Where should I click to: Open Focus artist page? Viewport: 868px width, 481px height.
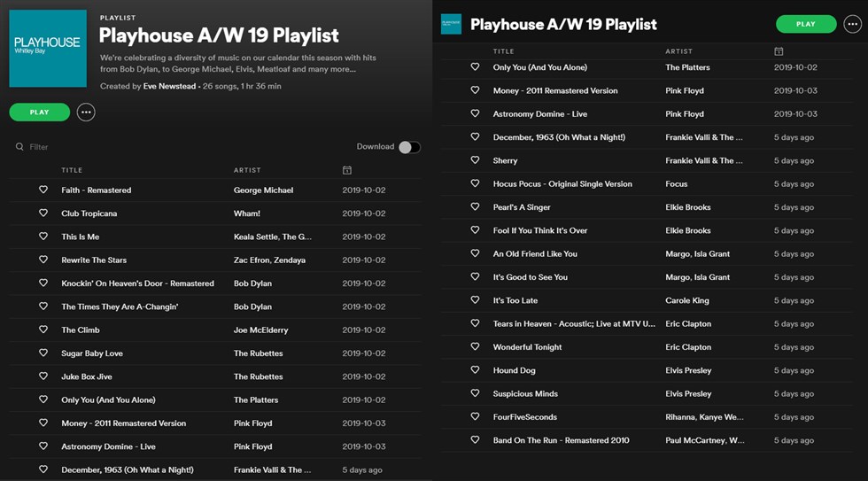coord(677,183)
